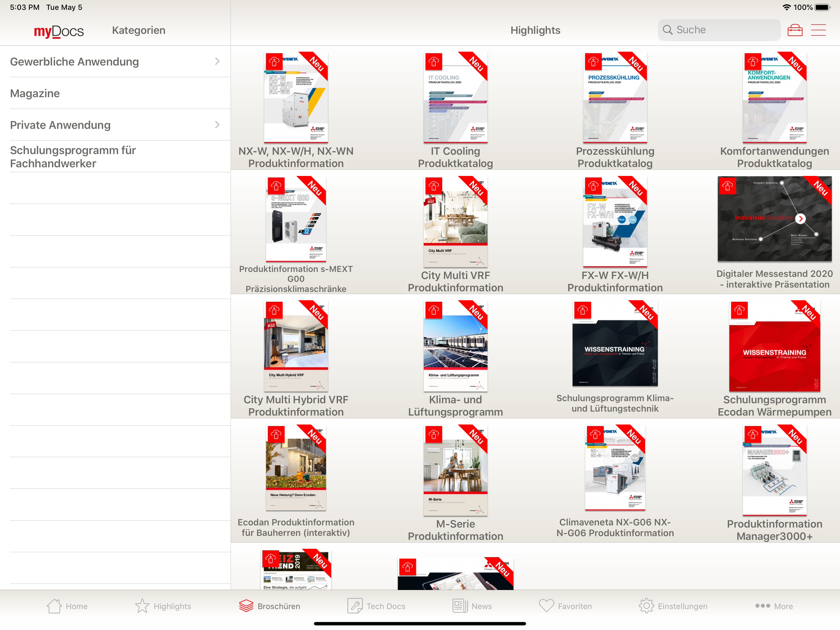Tap the Wi-Fi status icon

787,7
